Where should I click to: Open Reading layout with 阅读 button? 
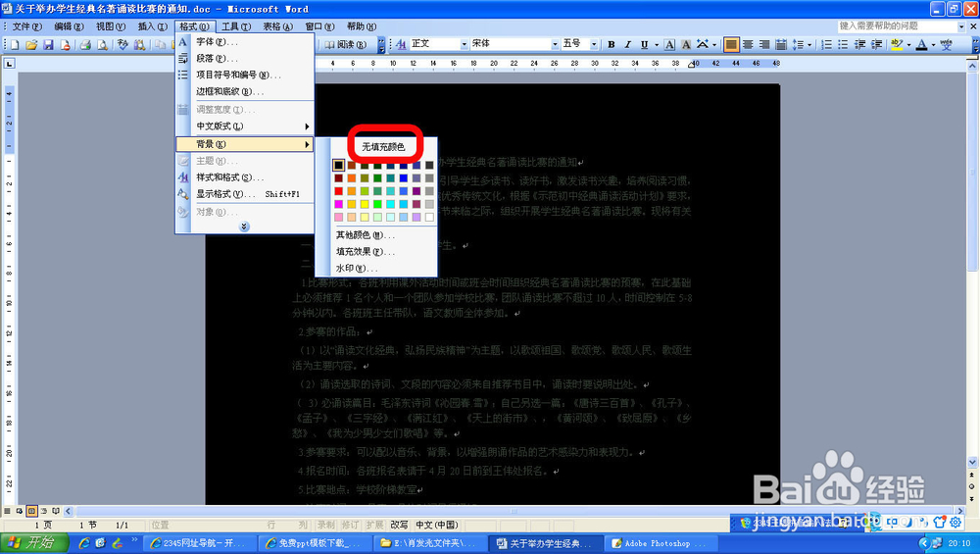pyautogui.click(x=346, y=45)
